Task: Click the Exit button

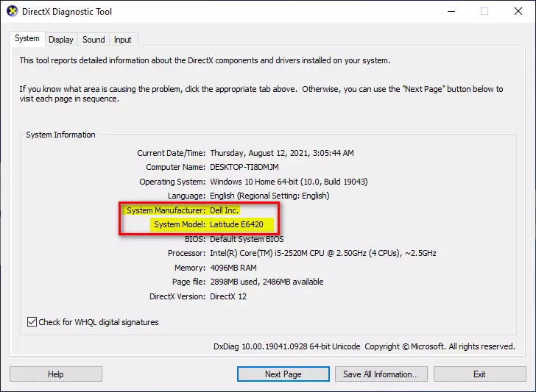Action: point(479,374)
